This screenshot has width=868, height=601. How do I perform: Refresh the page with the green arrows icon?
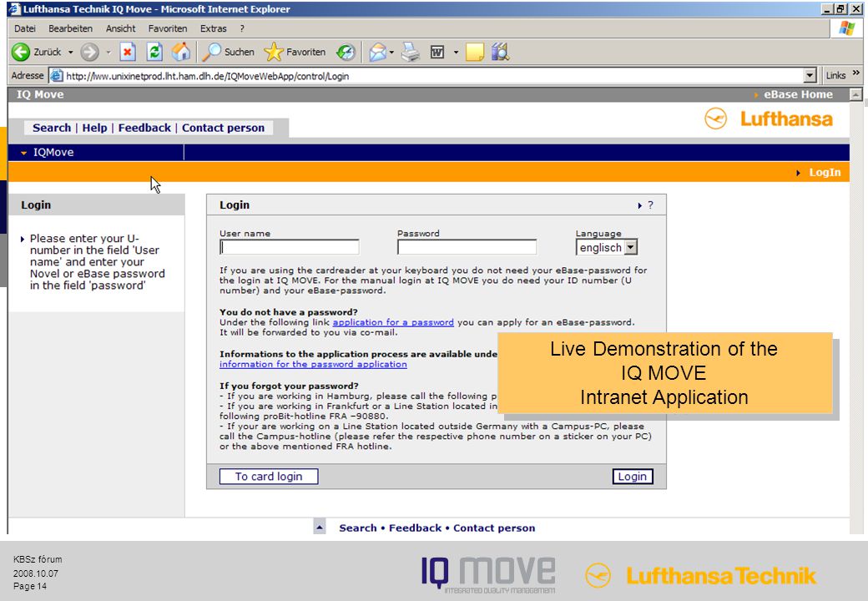tap(154, 52)
